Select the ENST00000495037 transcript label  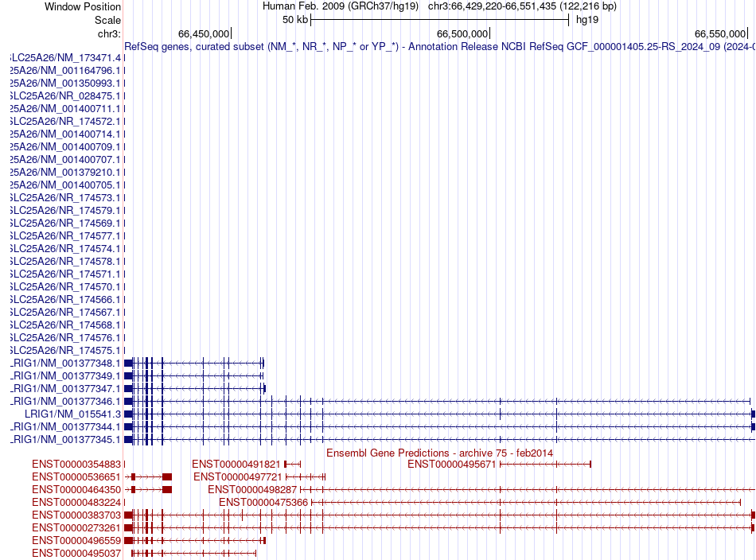click(x=76, y=554)
